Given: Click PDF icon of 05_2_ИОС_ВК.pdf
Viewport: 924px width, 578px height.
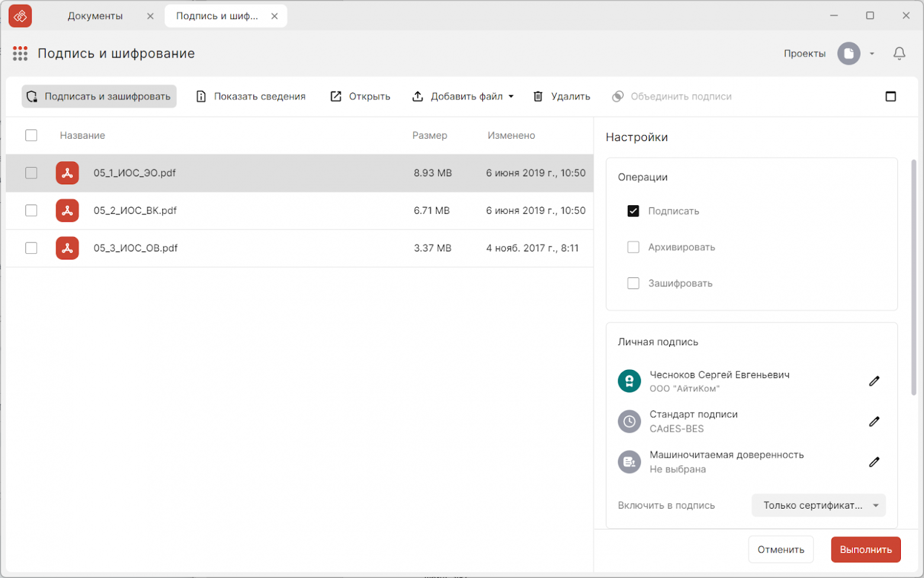Looking at the screenshot, I should pos(68,210).
